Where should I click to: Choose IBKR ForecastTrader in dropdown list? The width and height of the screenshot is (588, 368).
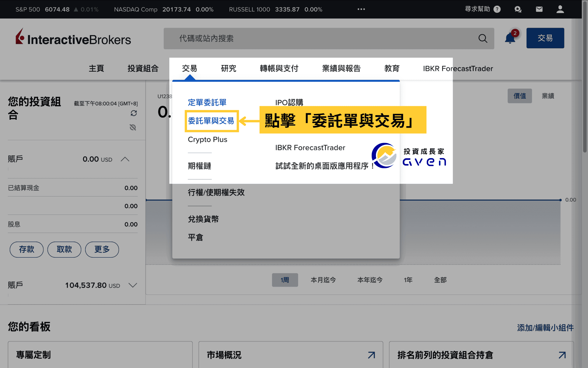[x=310, y=148]
